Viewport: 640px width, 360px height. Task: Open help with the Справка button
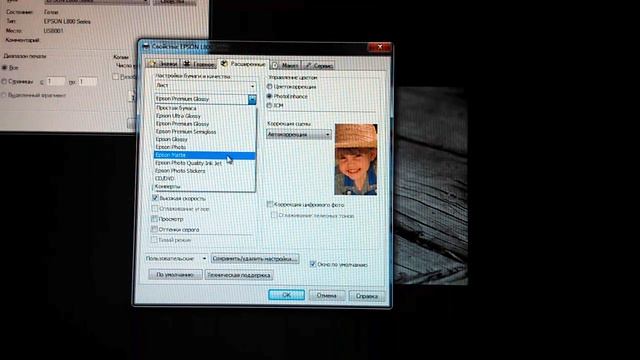[367, 296]
